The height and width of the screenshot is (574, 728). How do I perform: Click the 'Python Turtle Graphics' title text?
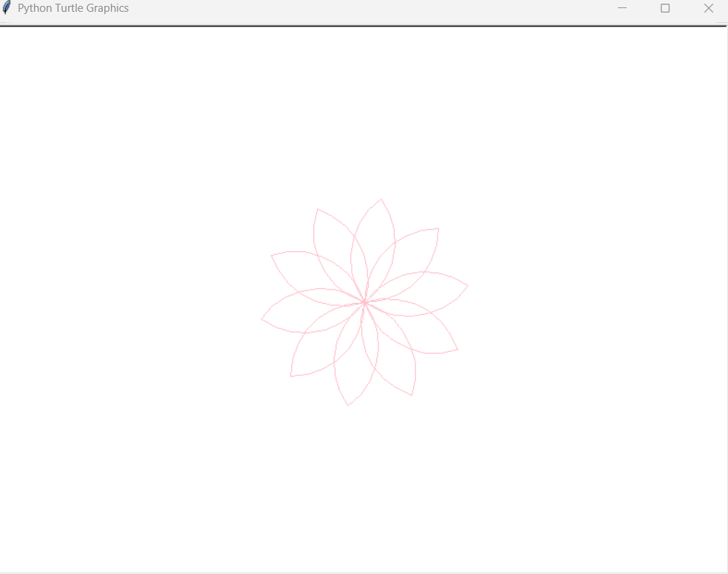[x=73, y=8]
